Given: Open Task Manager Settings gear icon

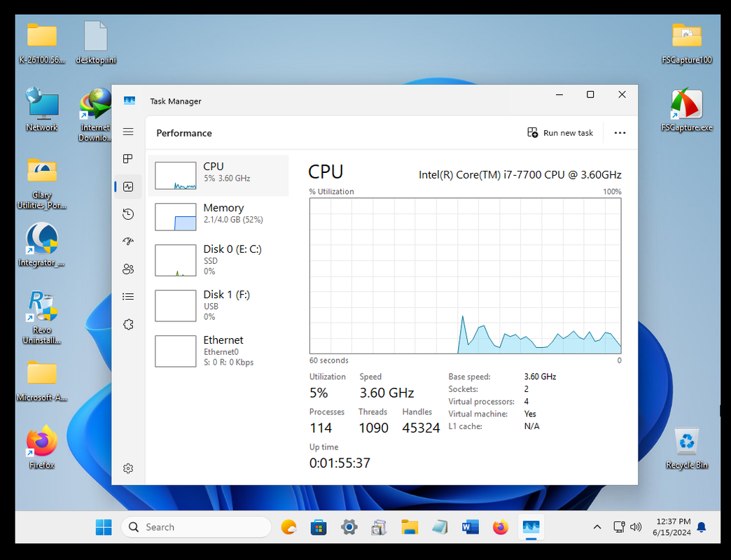Looking at the screenshot, I should pos(128,468).
